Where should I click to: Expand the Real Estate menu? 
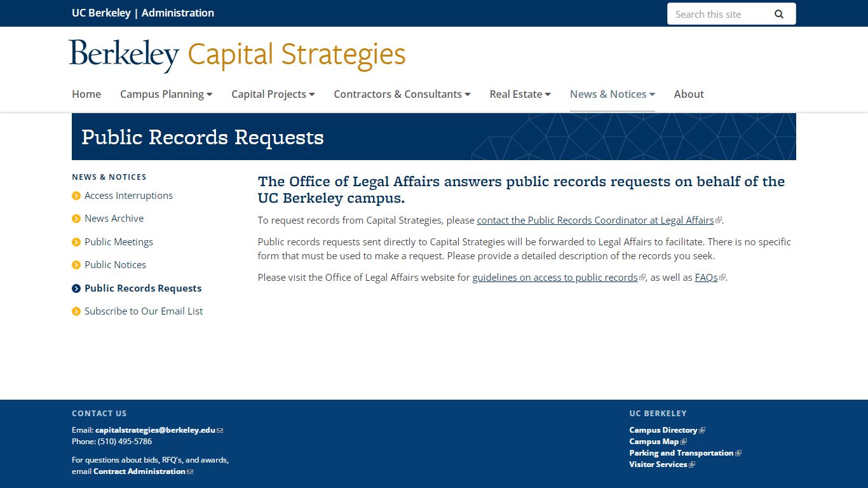tap(520, 94)
